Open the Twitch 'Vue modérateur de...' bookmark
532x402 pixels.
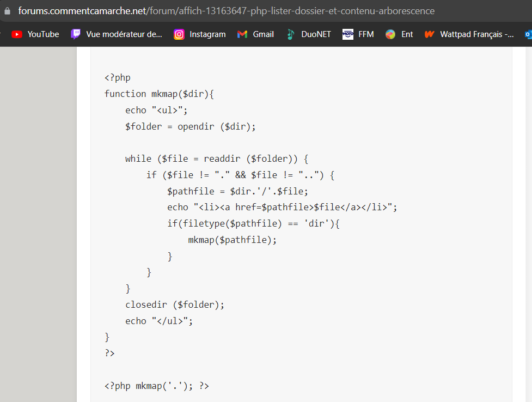point(117,34)
